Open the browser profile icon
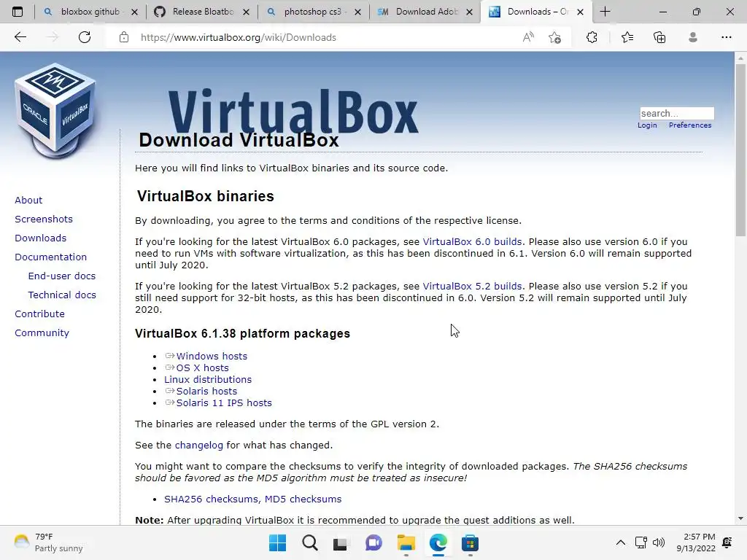Image resolution: width=747 pixels, height=560 pixels. click(x=693, y=37)
